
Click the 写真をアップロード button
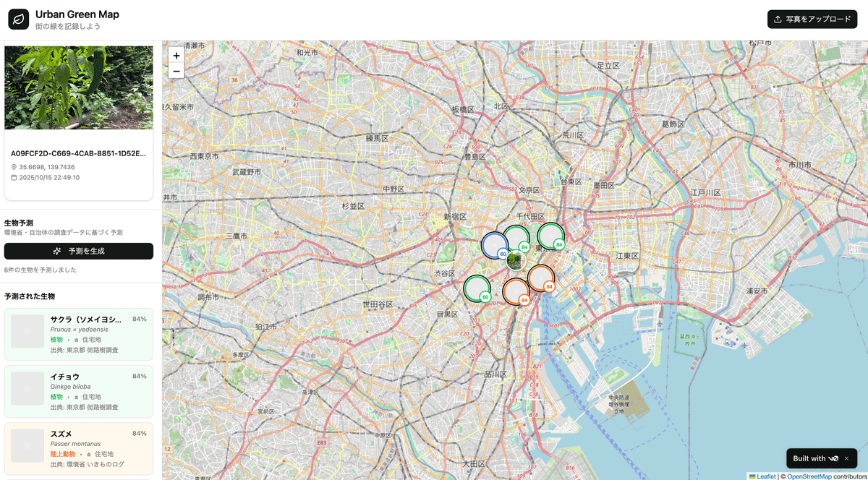coord(812,20)
